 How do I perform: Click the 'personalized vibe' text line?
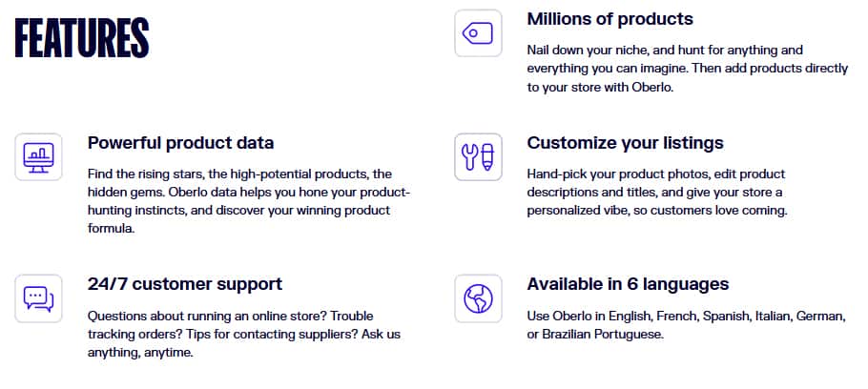click(x=656, y=212)
